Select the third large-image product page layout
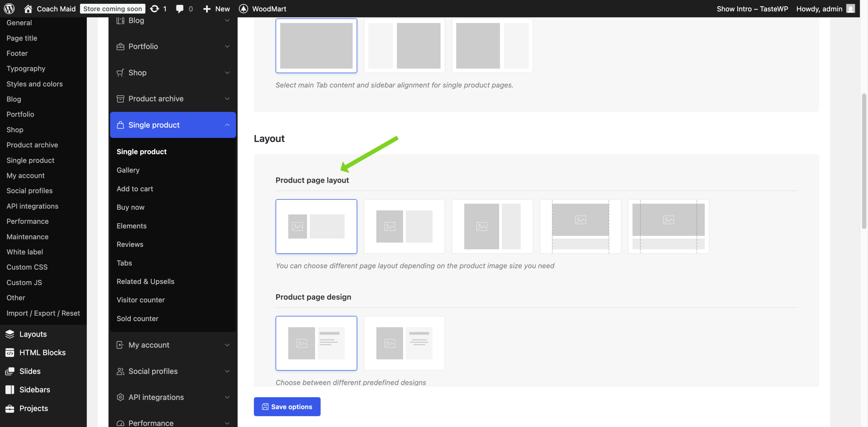Screen dimensions: 868x427 coord(492,227)
